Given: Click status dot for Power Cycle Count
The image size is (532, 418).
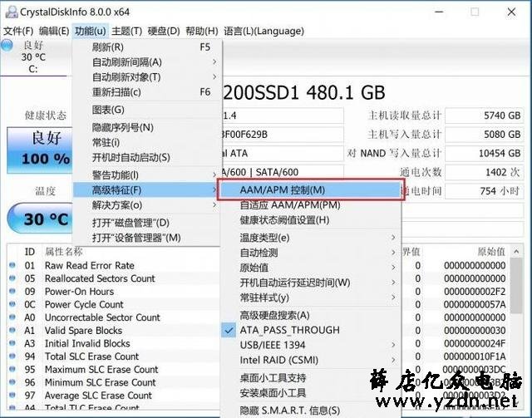Looking at the screenshot, I should tap(12, 304).
